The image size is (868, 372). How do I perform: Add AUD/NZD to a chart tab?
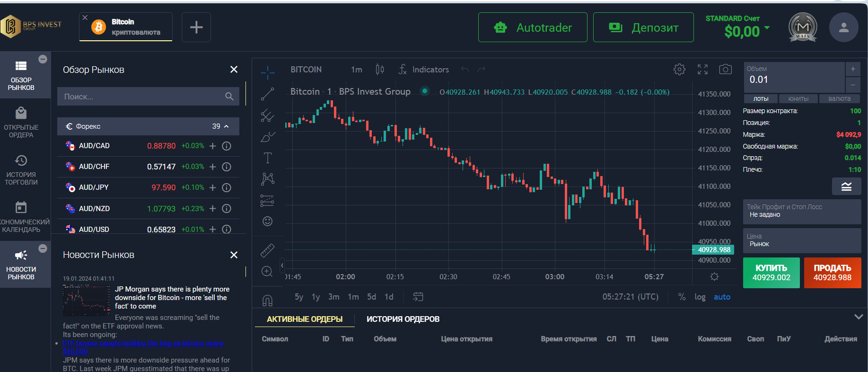coord(213,208)
